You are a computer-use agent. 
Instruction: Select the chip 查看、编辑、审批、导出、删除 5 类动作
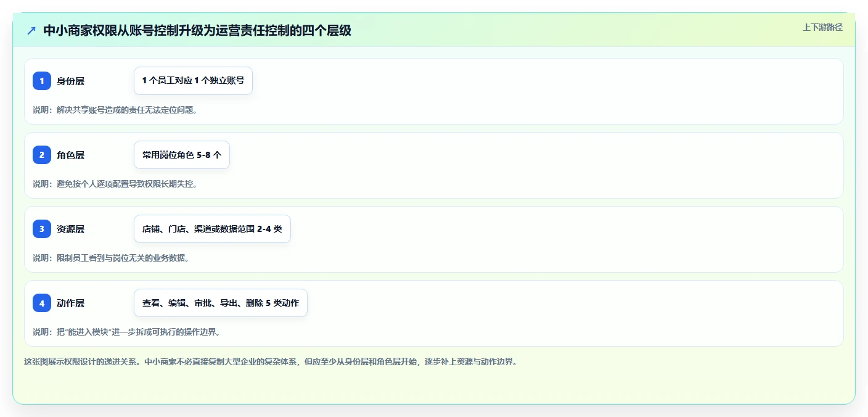(221, 303)
